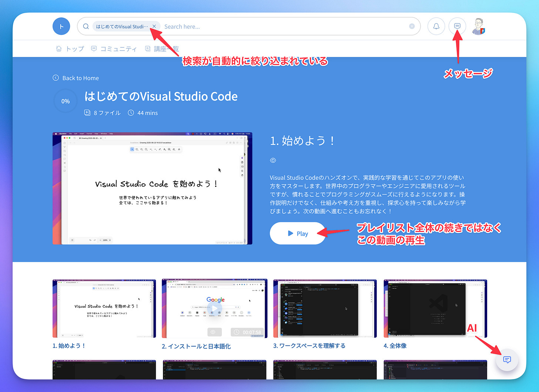Toggle the eye watched icon under the heading
This screenshot has height=392, width=539.
point(273,160)
